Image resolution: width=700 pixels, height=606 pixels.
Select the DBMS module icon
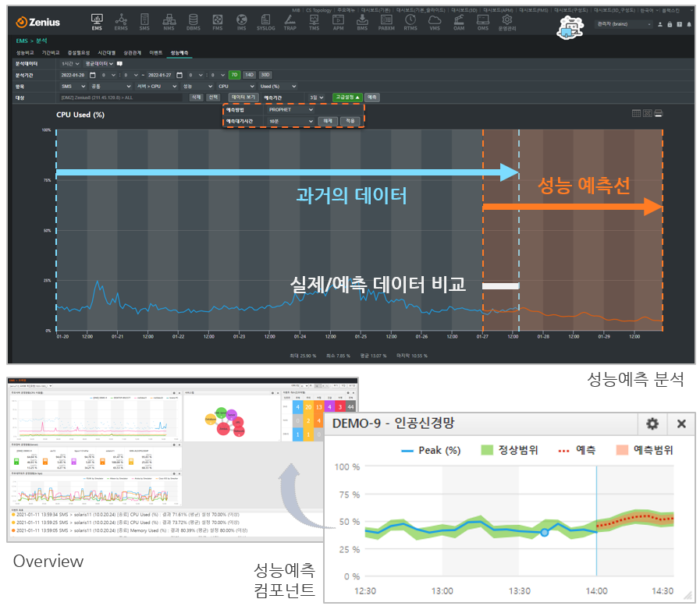194,22
